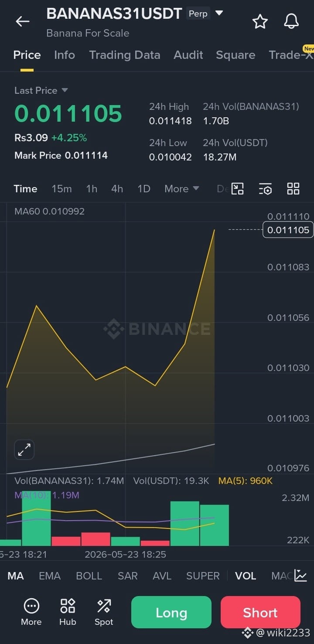Expand the Perp contract dropdown arrow
Image resolution: width=314 pixels, height=644 pixels.
point(219,13)
